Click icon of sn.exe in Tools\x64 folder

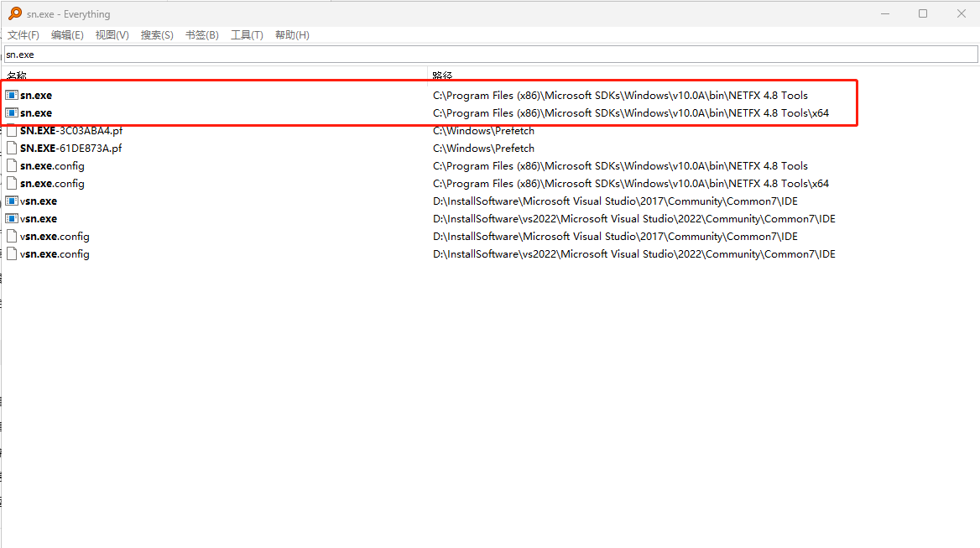11,113
